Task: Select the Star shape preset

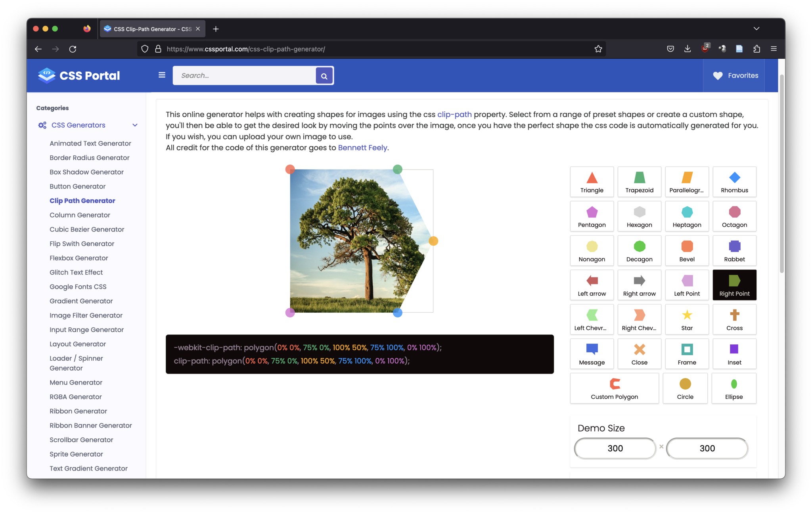Action: pyautogui.click(x=687, y=320)
